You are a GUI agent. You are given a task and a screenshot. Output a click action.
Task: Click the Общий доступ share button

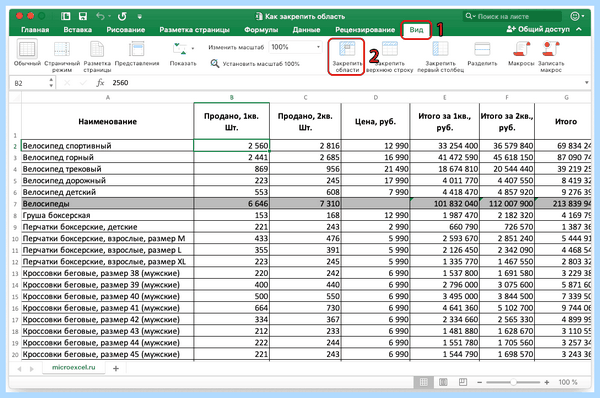tap(538, 29)
